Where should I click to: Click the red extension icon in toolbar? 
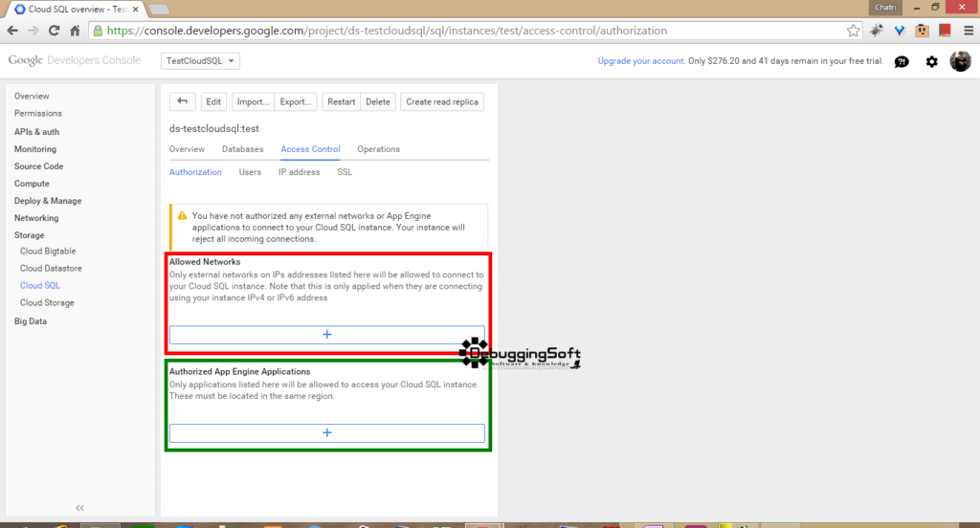(x=945, y=31)
